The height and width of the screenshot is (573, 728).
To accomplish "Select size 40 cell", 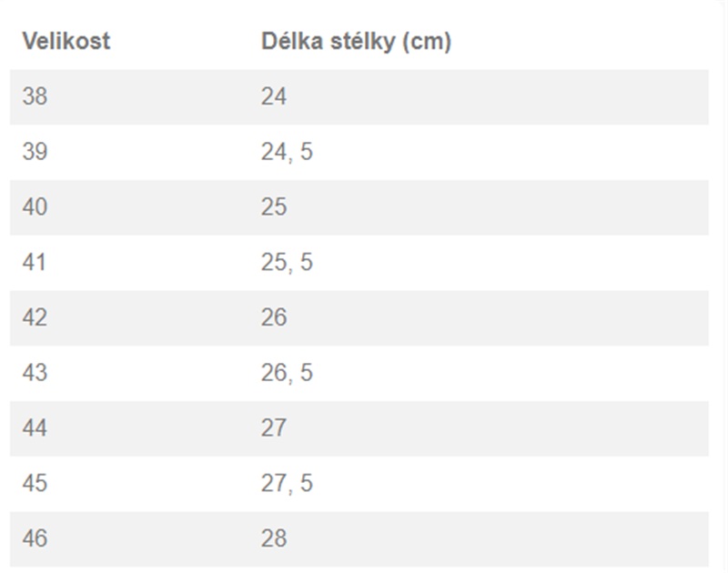I will 35,207.
